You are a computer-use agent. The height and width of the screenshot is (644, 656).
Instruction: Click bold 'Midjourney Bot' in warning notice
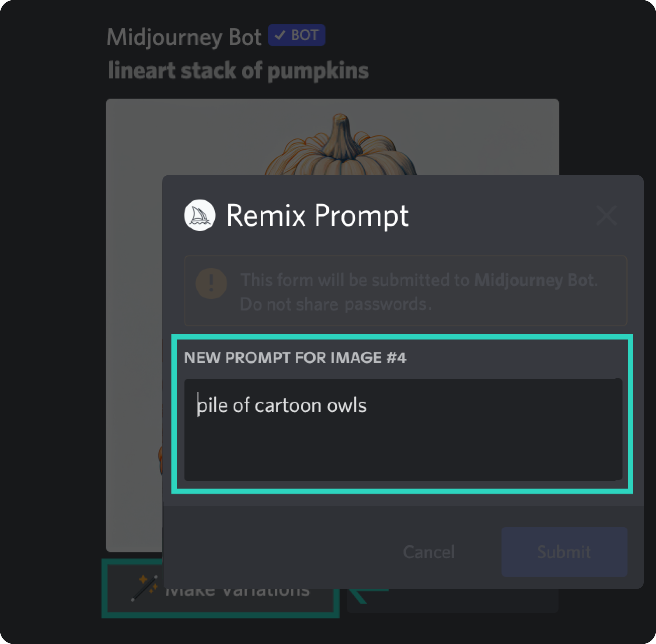click(536, 280)
